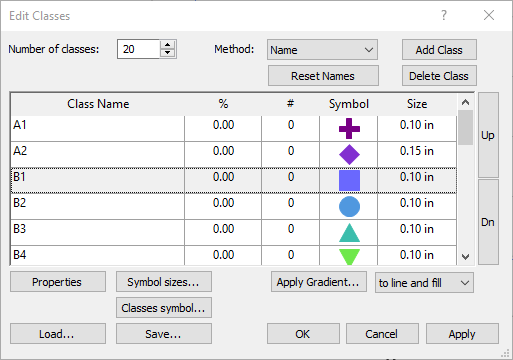This screenshot has width=513, height=360.
Task: Select the A2 class name cell
Action: 98,155
